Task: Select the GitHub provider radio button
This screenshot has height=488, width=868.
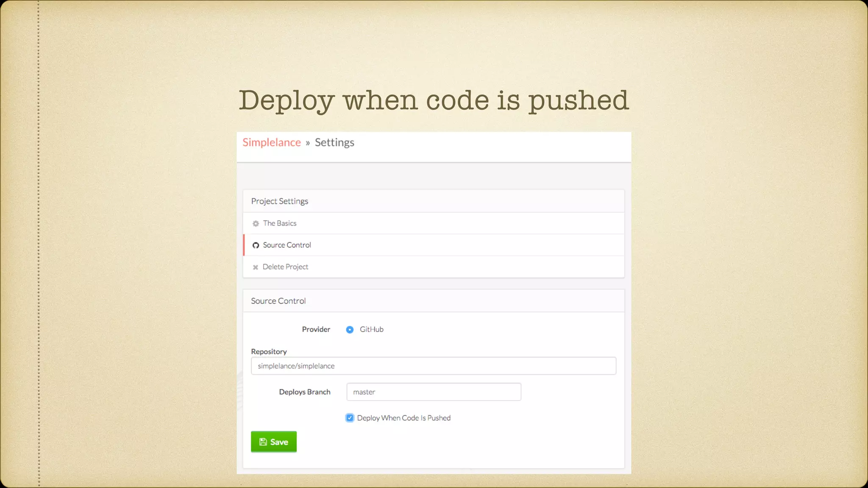Action: pyautogui.click(x=350, y=330)
